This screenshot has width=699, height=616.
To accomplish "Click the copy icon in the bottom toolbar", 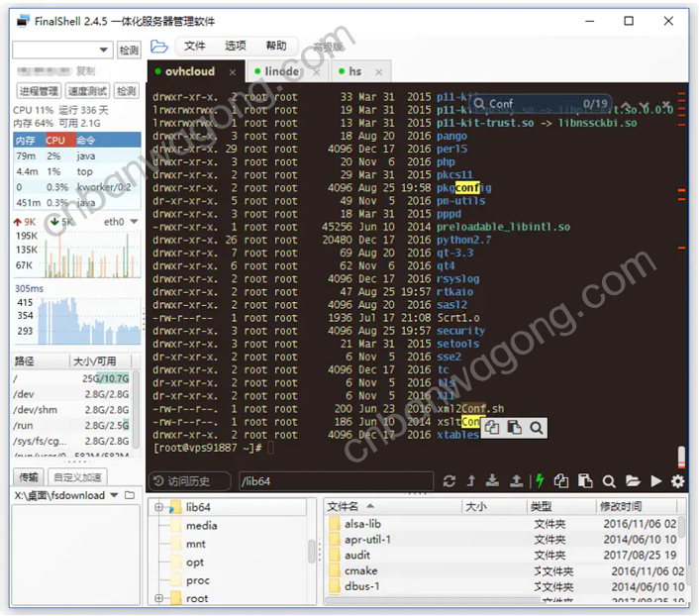I will click(561, 481).
